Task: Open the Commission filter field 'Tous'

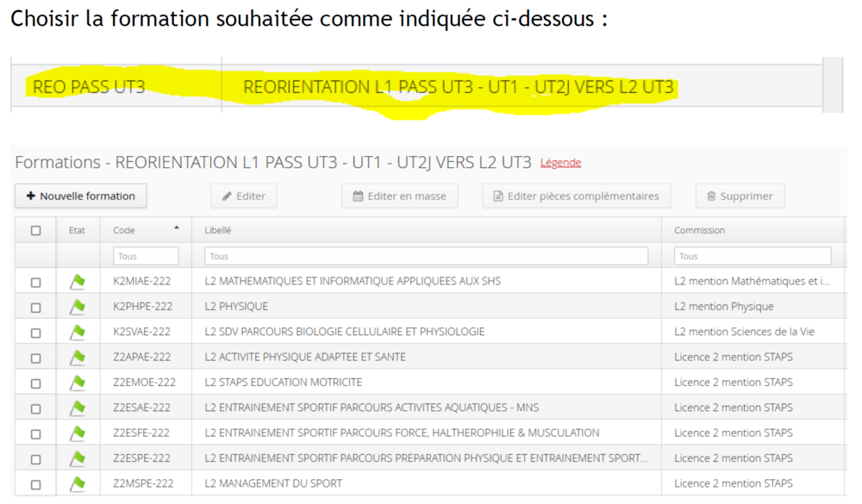Action: point(753,256)
